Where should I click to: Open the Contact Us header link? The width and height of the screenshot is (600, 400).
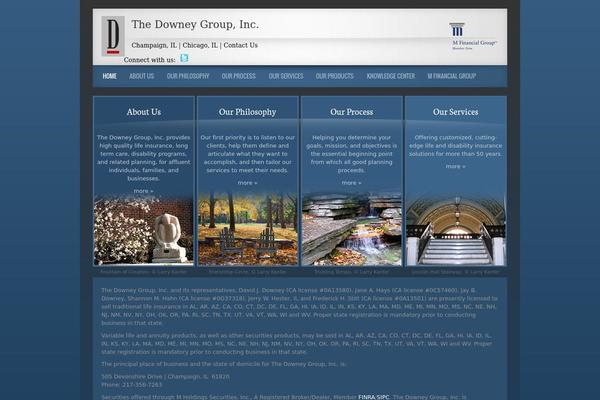[241, 45]
